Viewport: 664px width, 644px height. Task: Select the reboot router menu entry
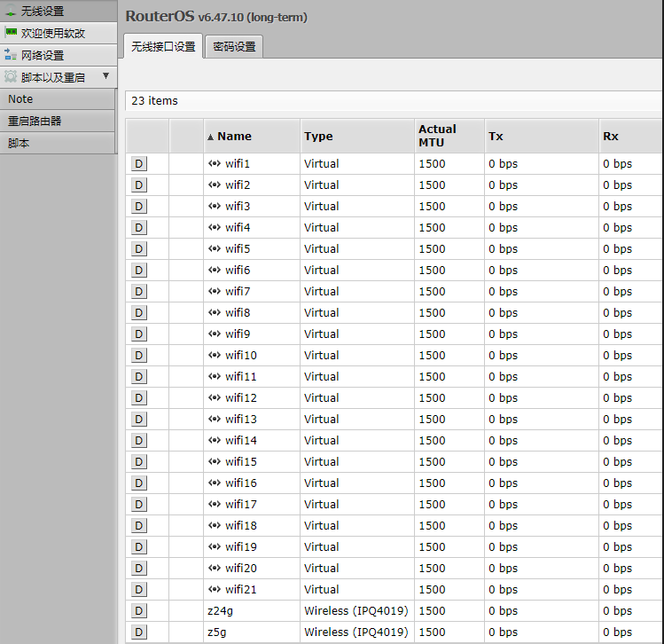(x=35, y=121)
